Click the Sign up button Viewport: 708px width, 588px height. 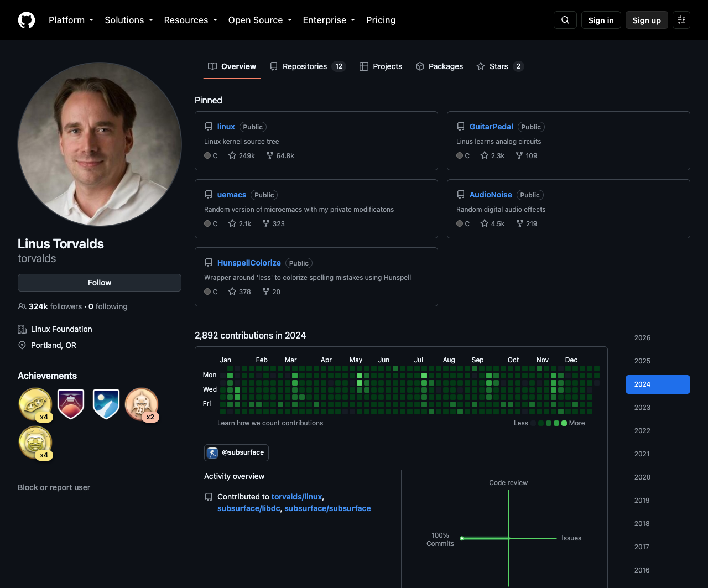tap(647, 20)
